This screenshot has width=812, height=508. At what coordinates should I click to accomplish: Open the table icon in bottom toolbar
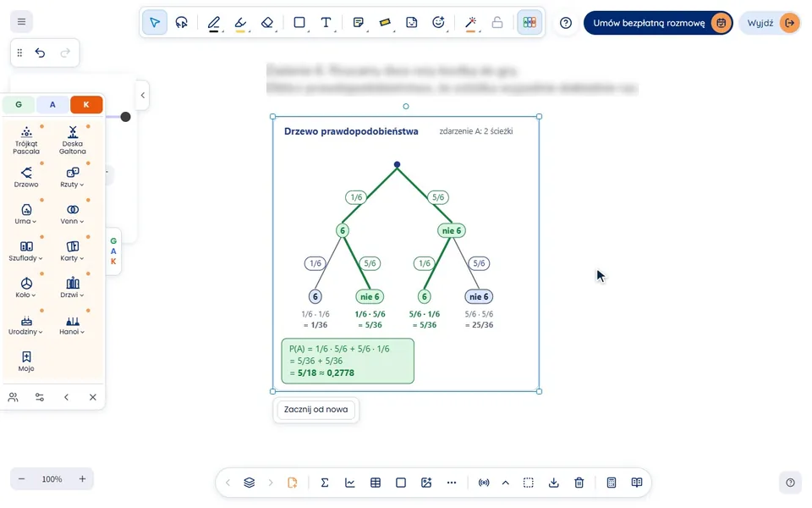(x=376, y=483)
